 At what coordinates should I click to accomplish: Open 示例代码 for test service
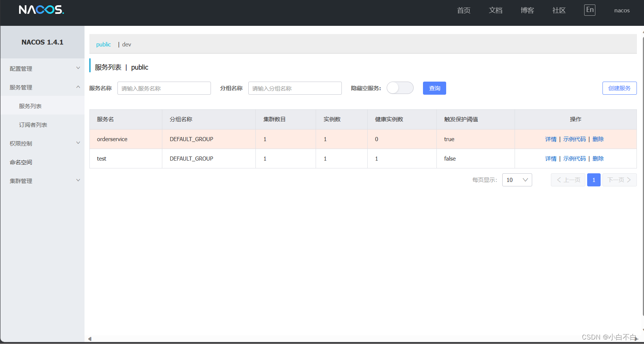coord(574,159)
